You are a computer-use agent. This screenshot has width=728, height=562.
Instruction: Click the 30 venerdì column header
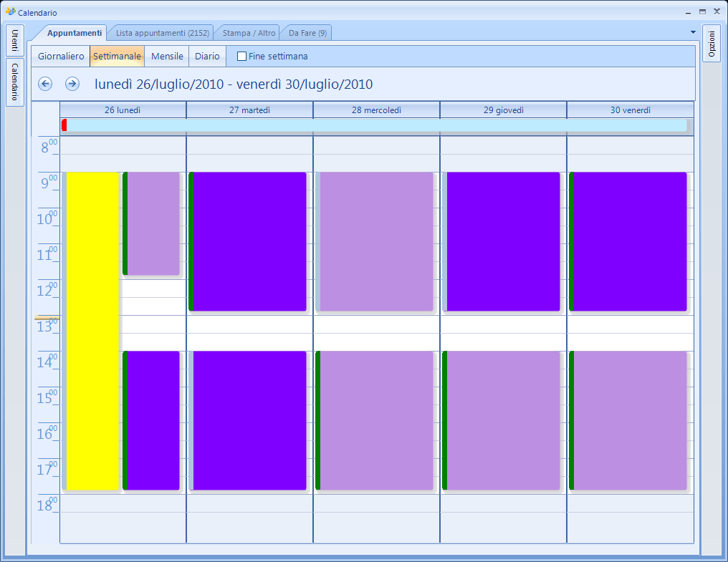(x=630, y=110)
